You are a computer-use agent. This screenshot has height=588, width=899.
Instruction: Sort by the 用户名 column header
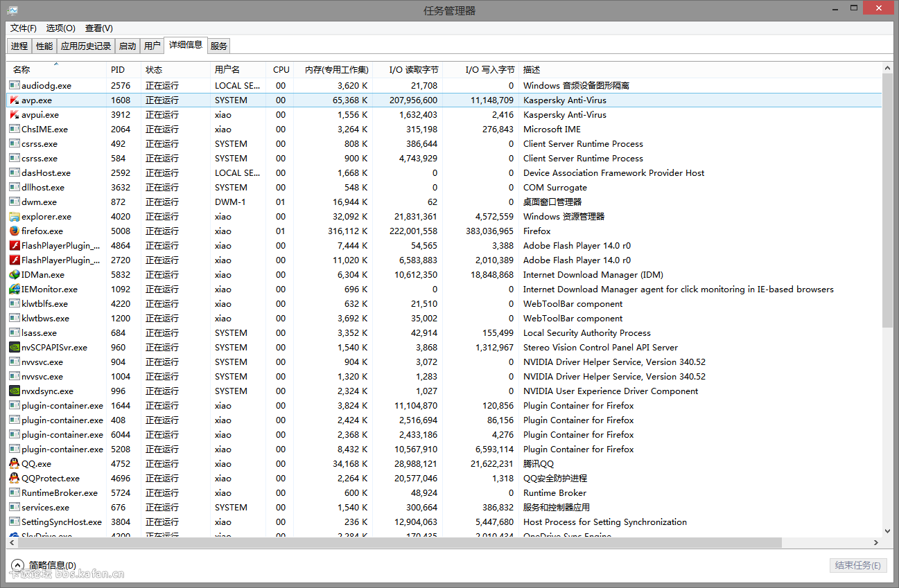238,69
